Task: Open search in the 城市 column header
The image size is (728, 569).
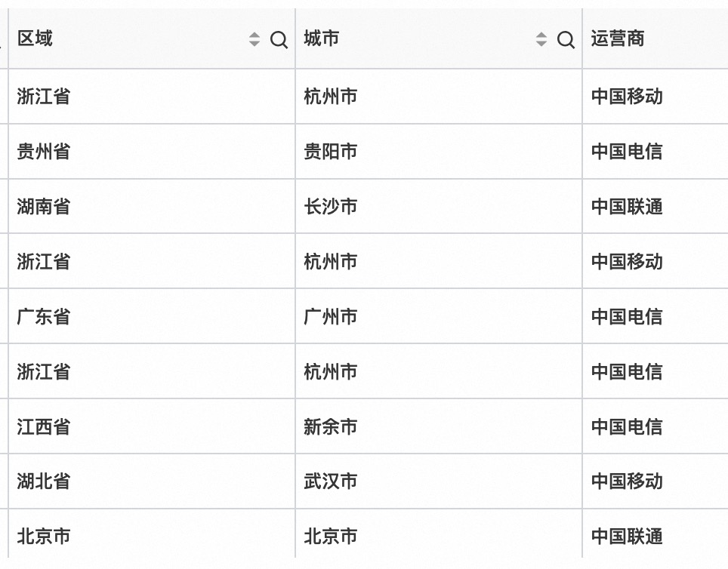Action: (x=566, y=40)
